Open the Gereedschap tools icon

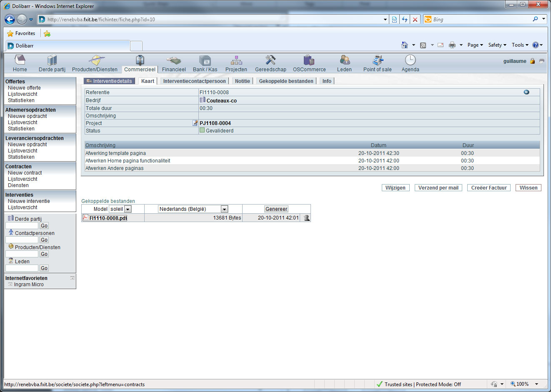point(270,60)
